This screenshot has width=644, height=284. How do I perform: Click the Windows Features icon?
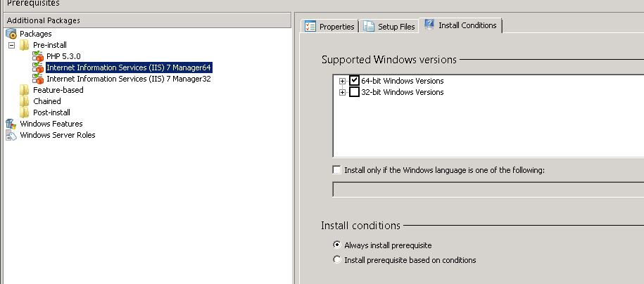click(x=11, y=124)
